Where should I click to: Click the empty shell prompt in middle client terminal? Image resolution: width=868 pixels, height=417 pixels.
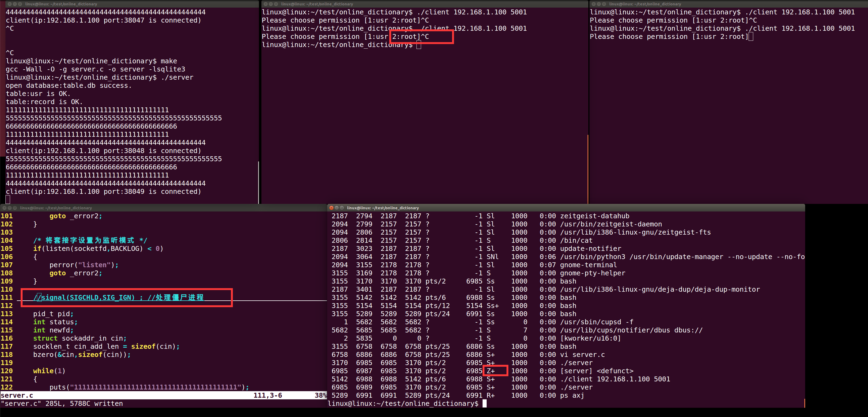coord(341,45)
